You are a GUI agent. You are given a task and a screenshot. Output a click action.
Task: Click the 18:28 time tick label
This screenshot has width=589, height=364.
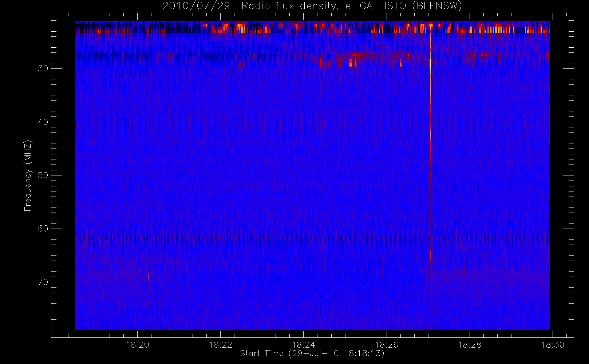click(x=469, y=345)
